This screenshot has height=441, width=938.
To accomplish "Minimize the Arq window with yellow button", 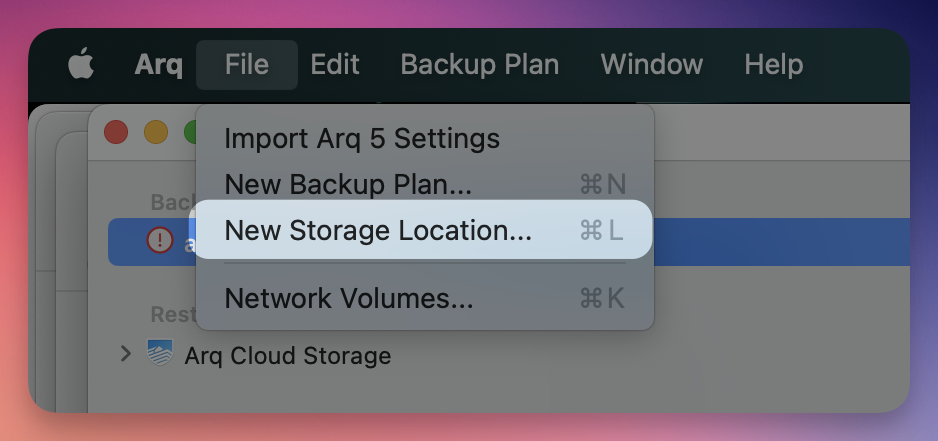I will click(x=156, y=132).
